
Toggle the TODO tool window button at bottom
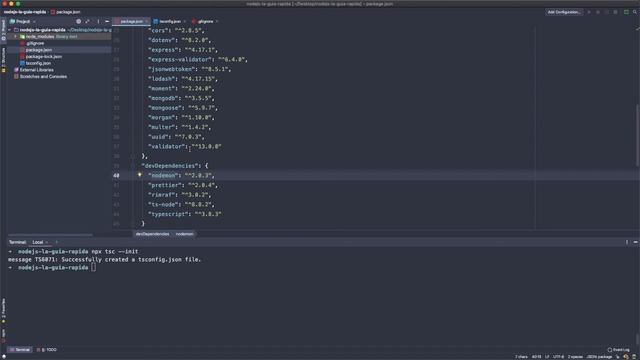[47, 350]
